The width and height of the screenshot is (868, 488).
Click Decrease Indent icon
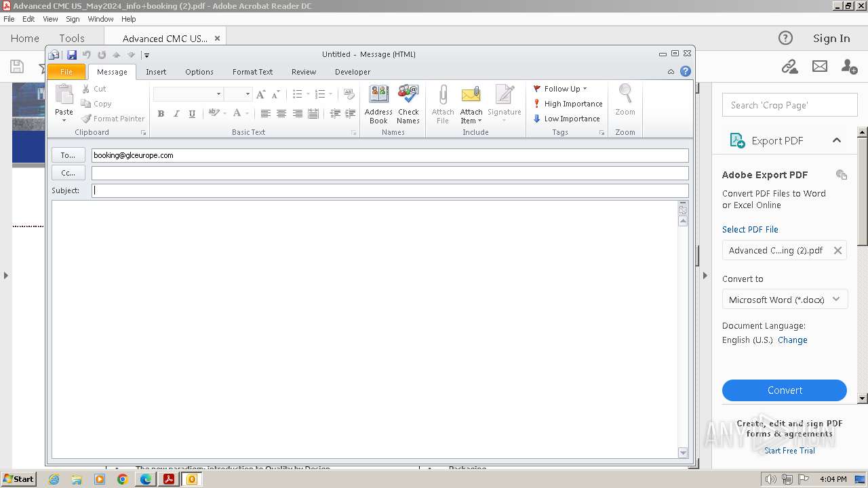tap(335, 114)
